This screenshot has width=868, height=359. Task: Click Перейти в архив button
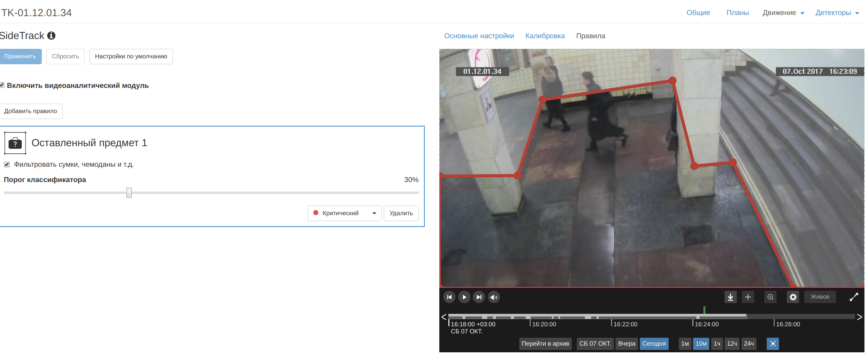click(x=545, y=344)
